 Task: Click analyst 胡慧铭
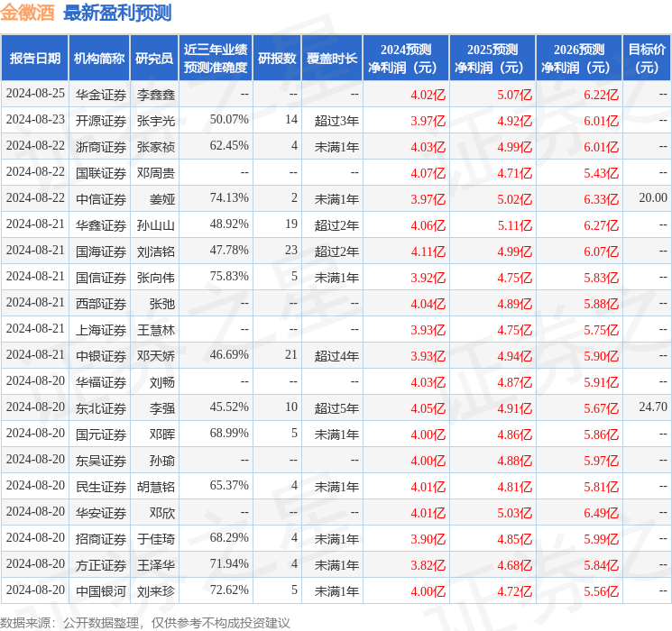click(x=156, y=487)
